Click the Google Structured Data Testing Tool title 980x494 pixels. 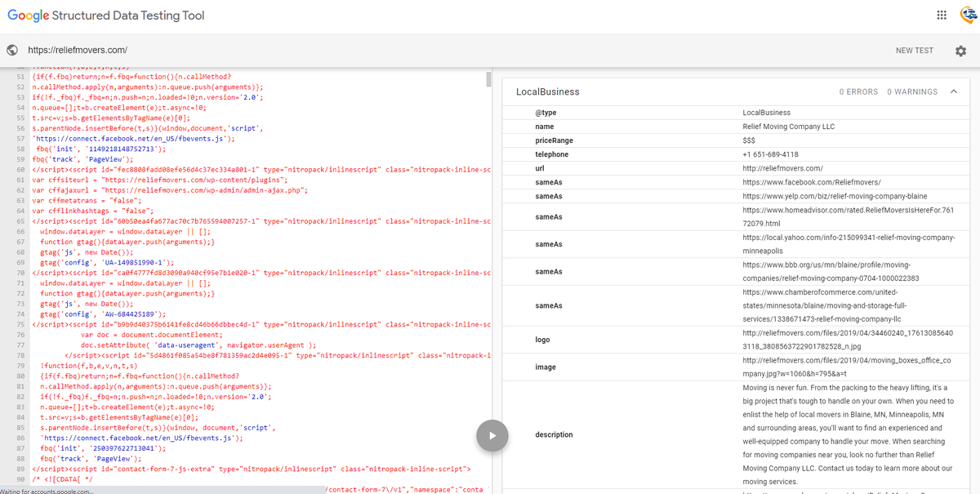click(x=106, y=16)
